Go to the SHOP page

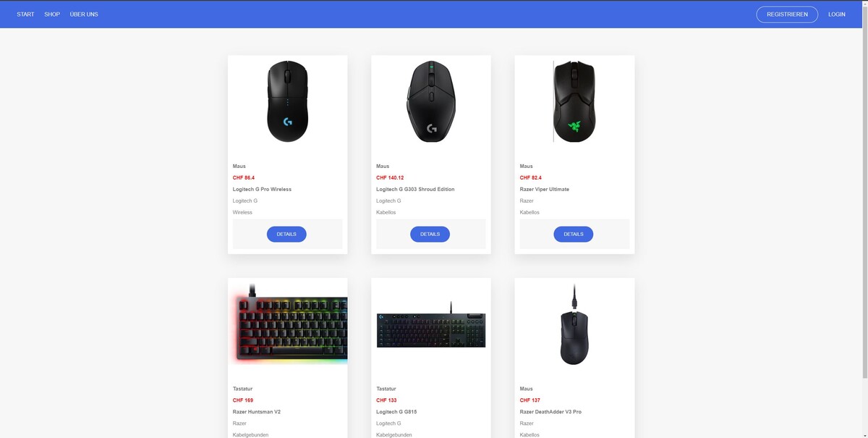52,14
